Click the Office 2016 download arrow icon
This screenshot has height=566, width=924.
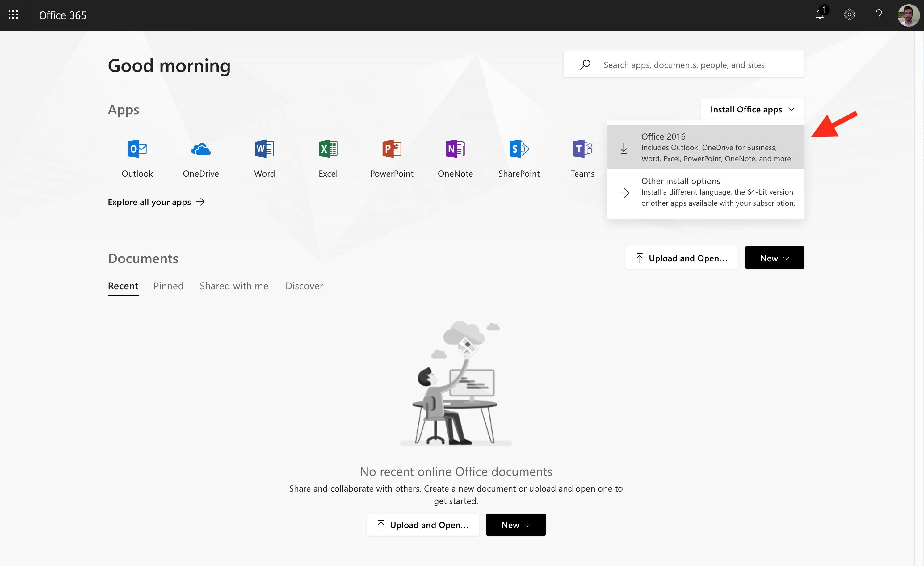(x=624, y=149)
